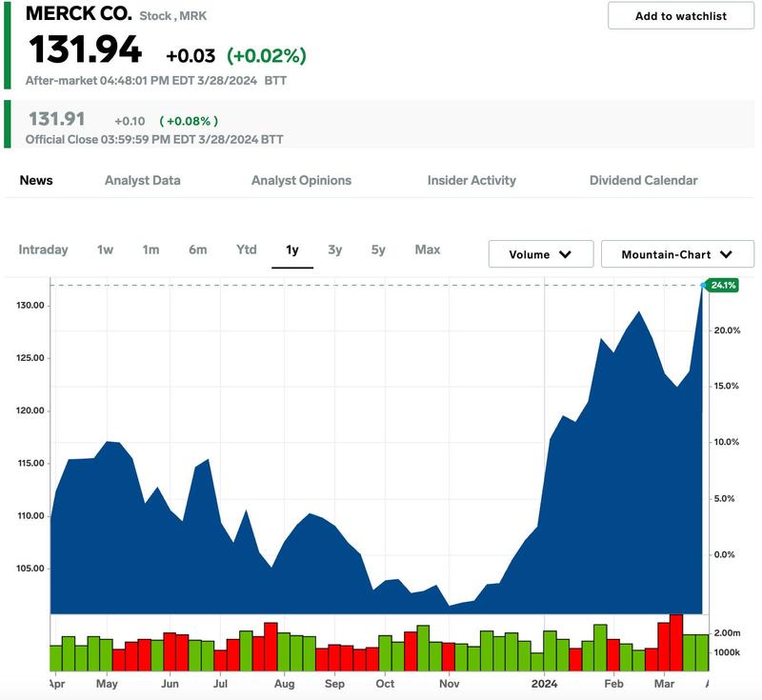Viewport: 762px width, 700px height.
Task: Click the 10.0% percent axis label
Action: click(726, 442)
